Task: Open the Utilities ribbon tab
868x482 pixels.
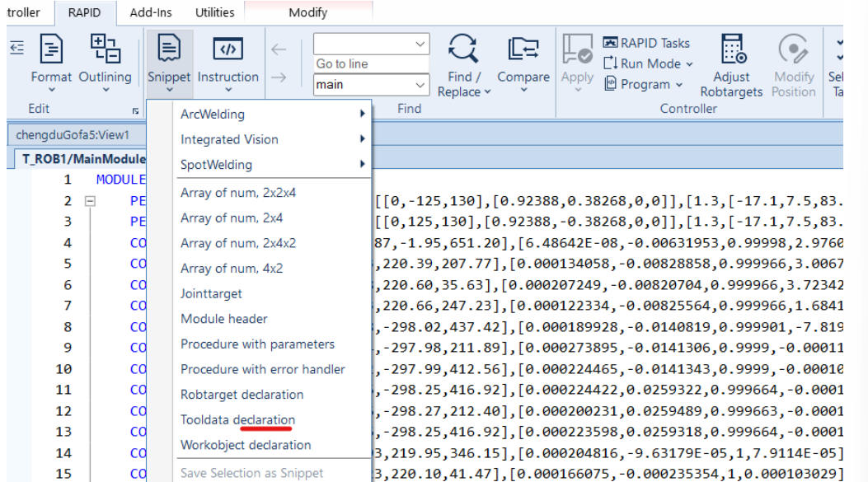Action: coord(214,12)
